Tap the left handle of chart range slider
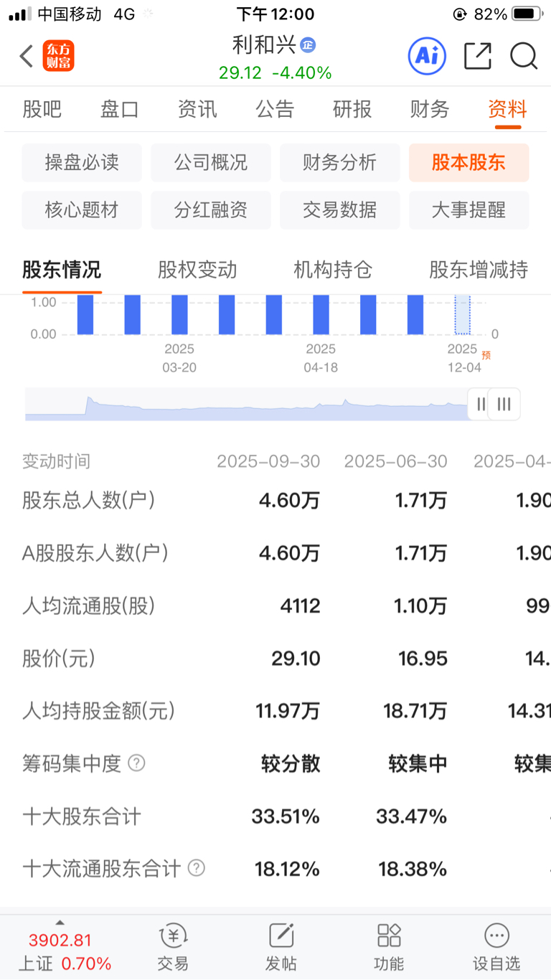The height and width of the screenshot is (980, 551). coord(480,404)
